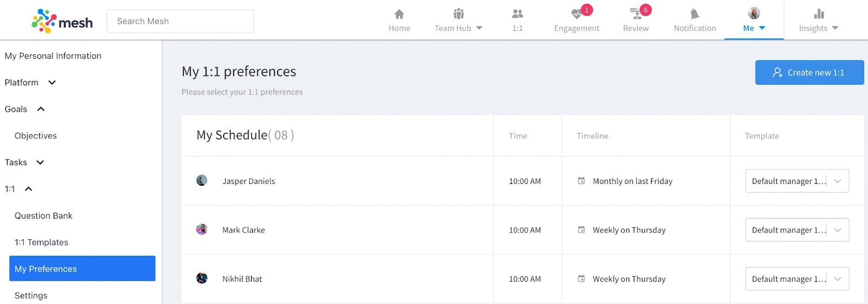Screen dimensions: 868x304
Task: Click Jasper Daniels' calendar timeline icon
Action: click(x=581, y=181)
